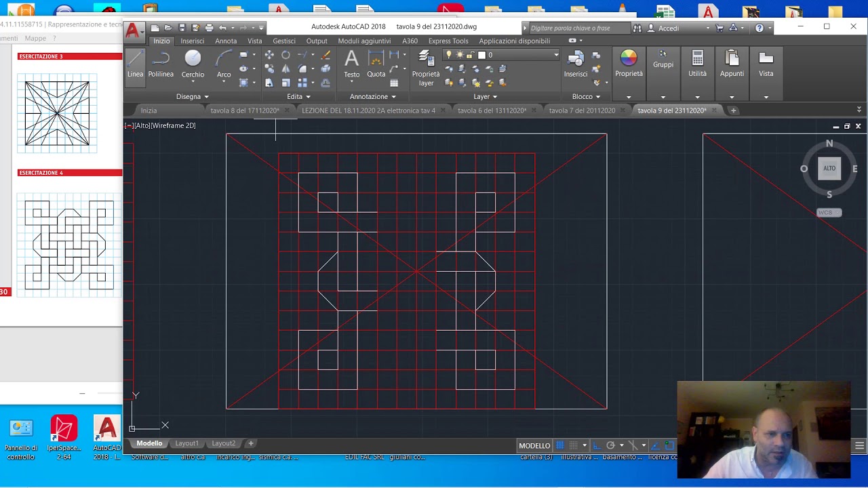The height and width of the screenshot is (488, 868).
Task: Expand the Annotazione panel
Action: coord(372,96)
